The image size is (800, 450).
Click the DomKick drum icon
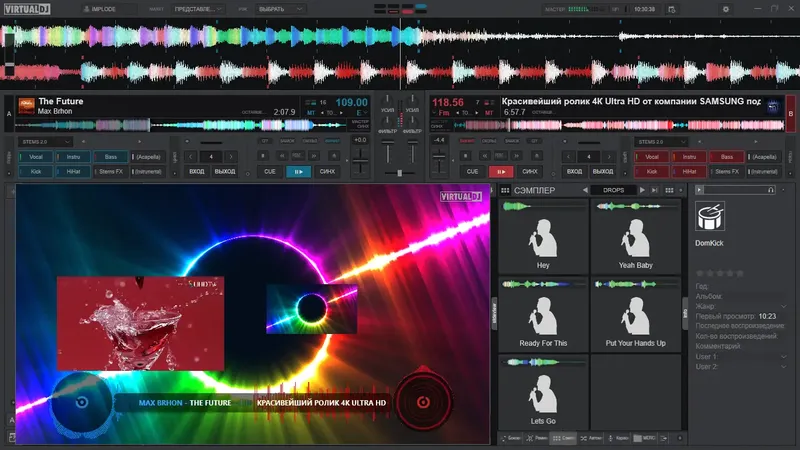(710, 217)
